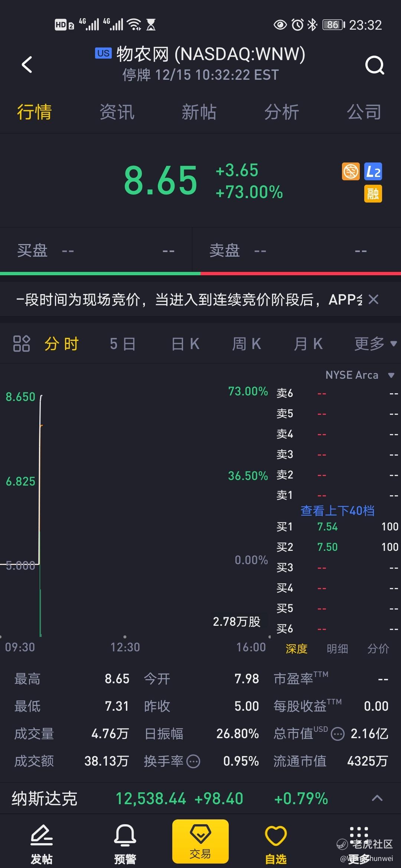
Task: Open 预警 price alert bell
Action: [x=125, y=844]
